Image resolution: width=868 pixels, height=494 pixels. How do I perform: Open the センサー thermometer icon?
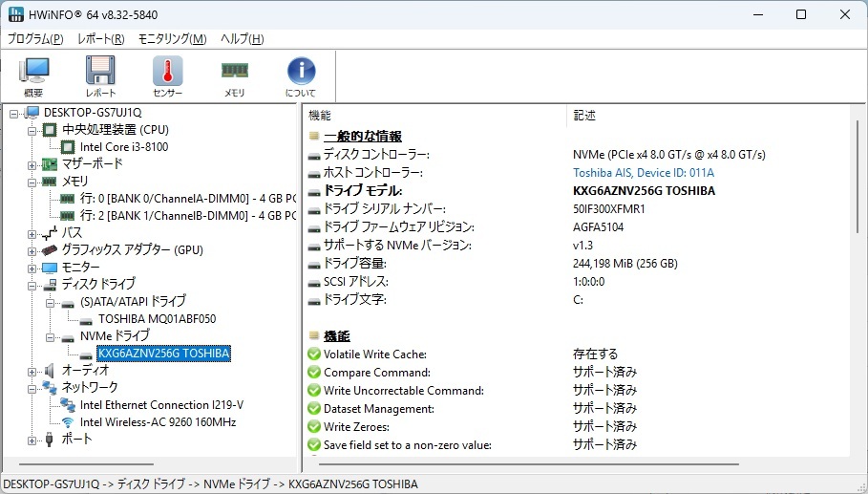click(167, 76)
